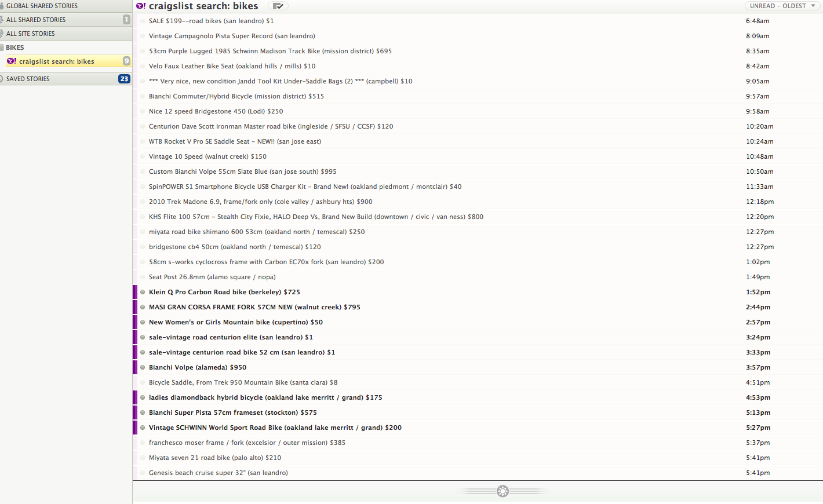Toggle read dot for MASI GRAN CORSA story
The height and width of the screenshot is (504, 823).
[143, 307]
